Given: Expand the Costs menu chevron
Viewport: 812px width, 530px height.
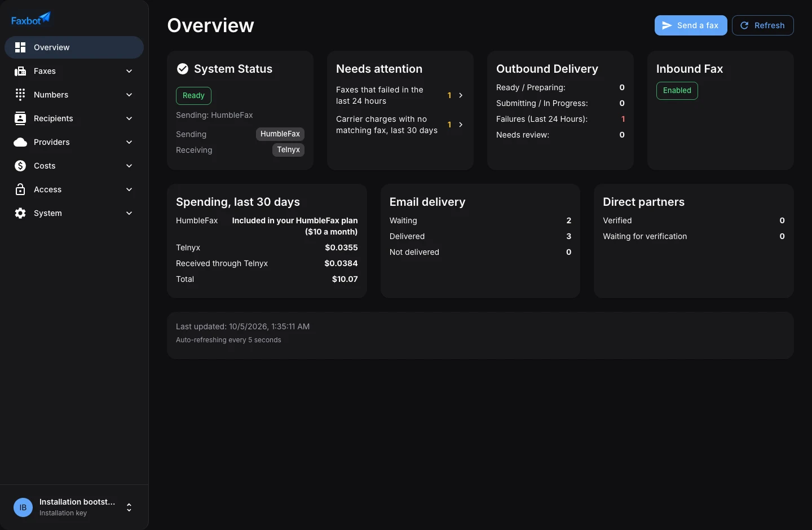Looking at the screenshot, I should [x=129, y=166].
